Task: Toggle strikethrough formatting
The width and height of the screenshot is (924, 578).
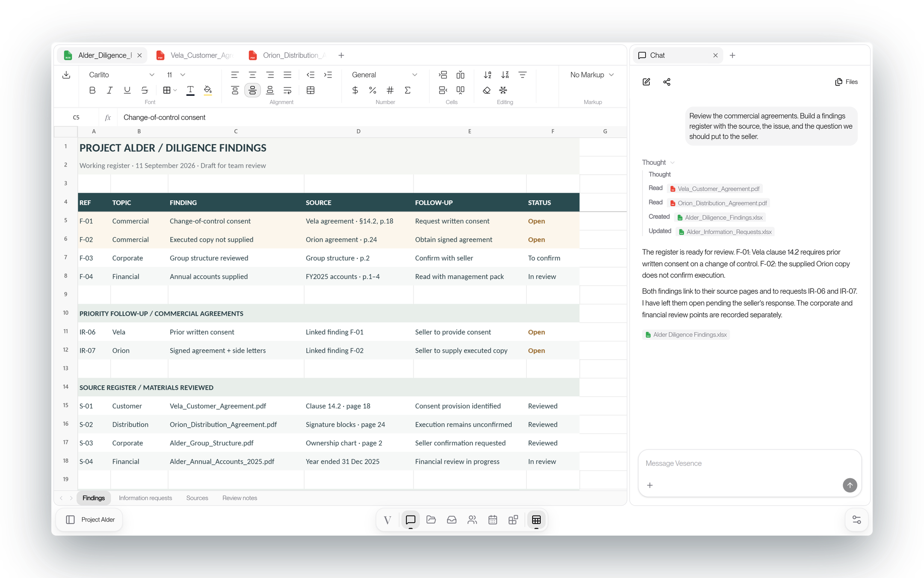Action: (145, 90)
